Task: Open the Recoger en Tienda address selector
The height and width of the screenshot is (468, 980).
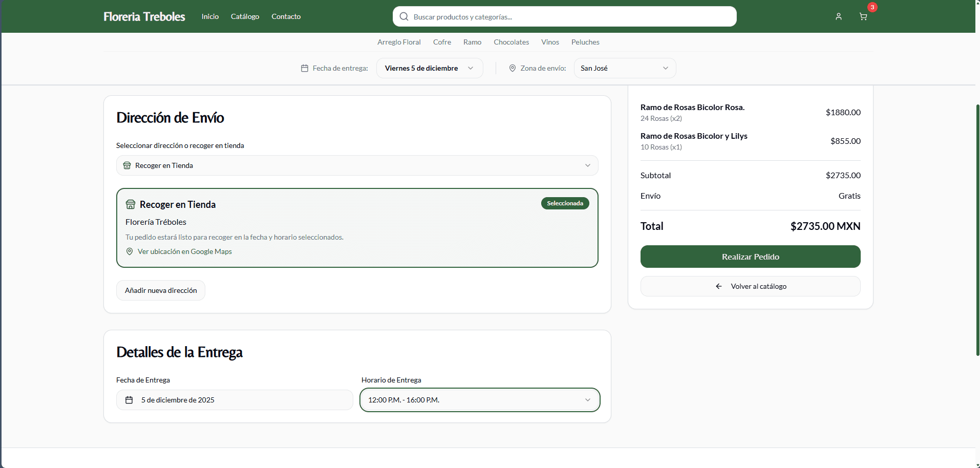Action: coord(357,165)
